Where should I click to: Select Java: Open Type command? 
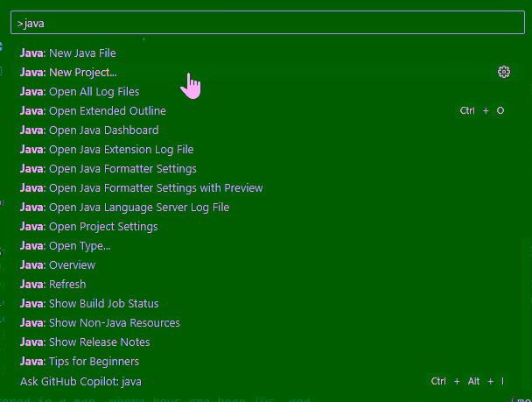click(x=66, y=246)
